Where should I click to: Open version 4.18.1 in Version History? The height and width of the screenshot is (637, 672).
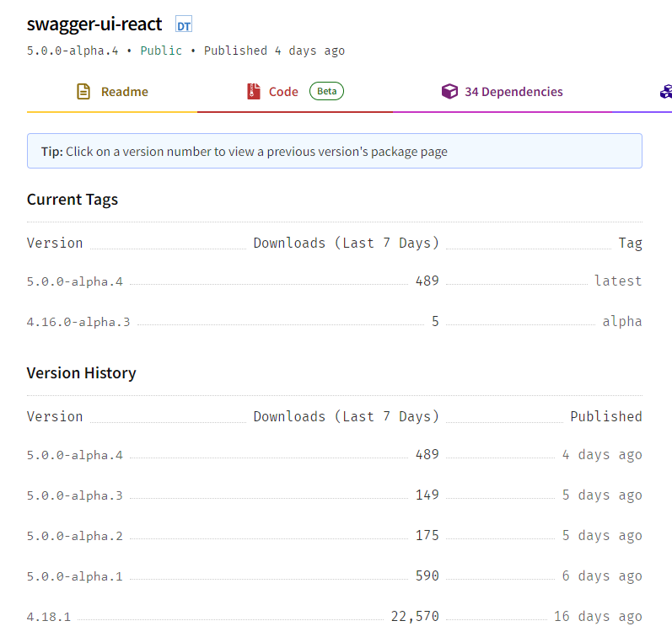49,617
